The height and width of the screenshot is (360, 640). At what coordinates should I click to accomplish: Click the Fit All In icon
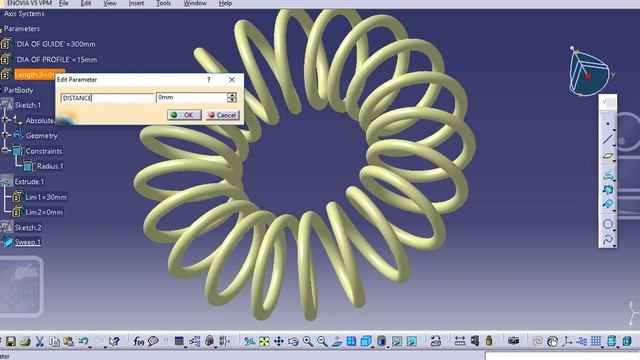264,341
